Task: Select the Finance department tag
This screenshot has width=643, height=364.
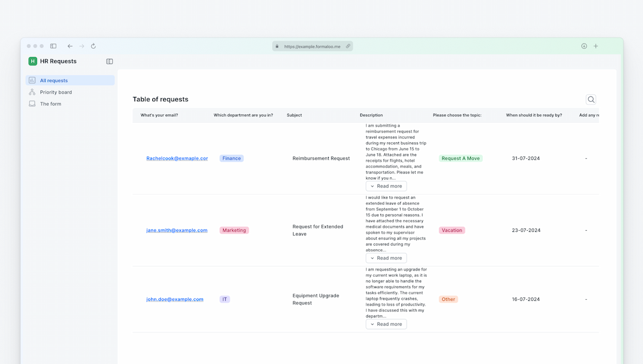Action: click(231, 158)
